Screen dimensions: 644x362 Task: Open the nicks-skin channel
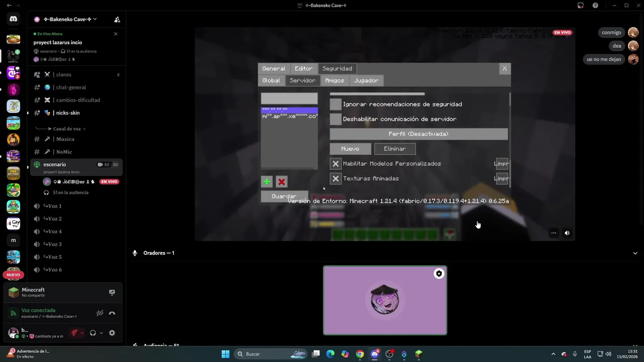pos(76,113)
